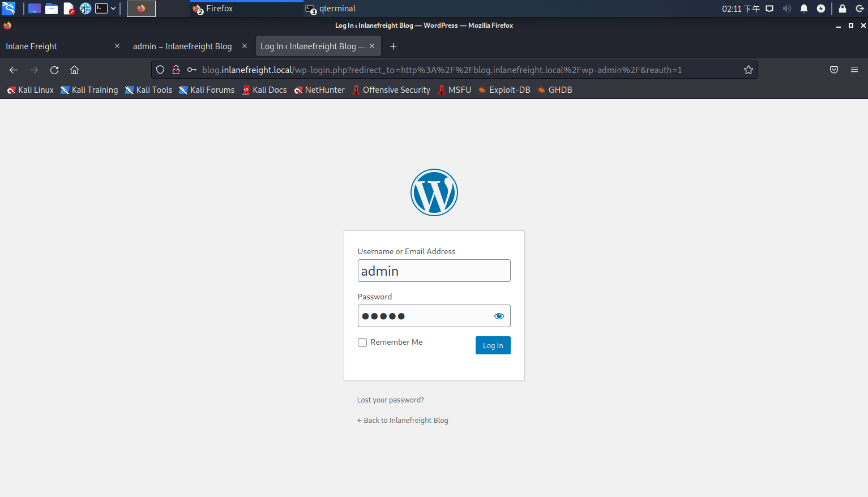Minimize the Firefox window

tap(839, 25)
